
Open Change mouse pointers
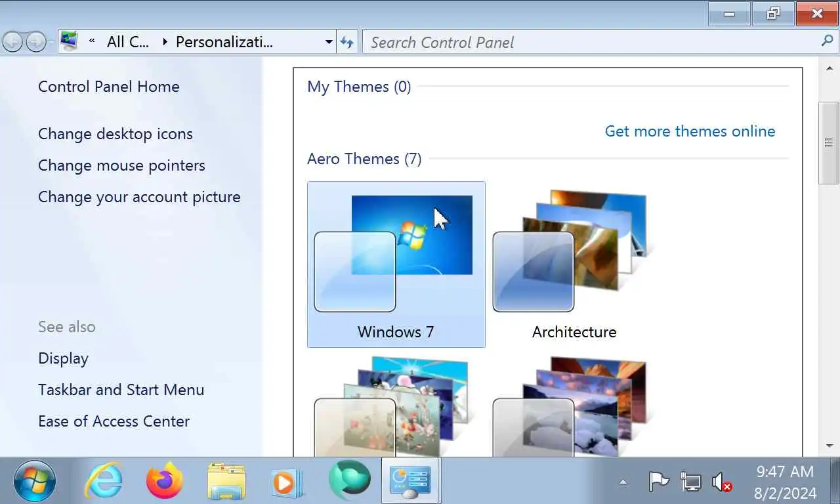121,165
